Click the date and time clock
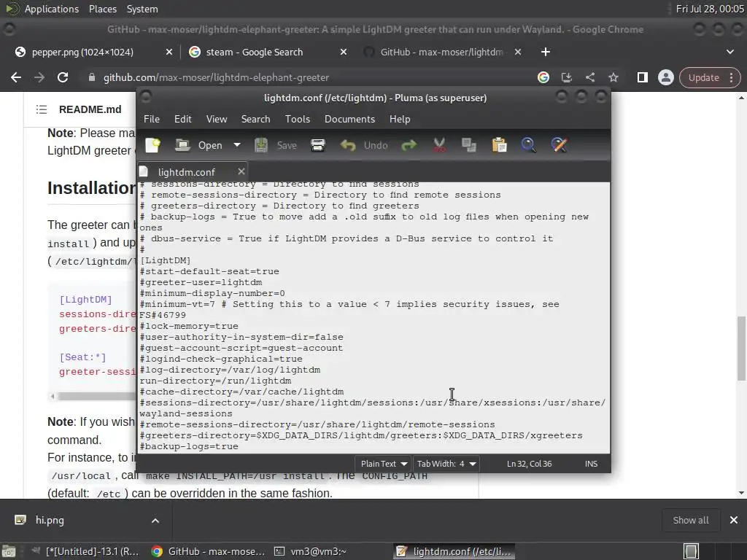Viewport: 747px width, 560px height. 710,9
